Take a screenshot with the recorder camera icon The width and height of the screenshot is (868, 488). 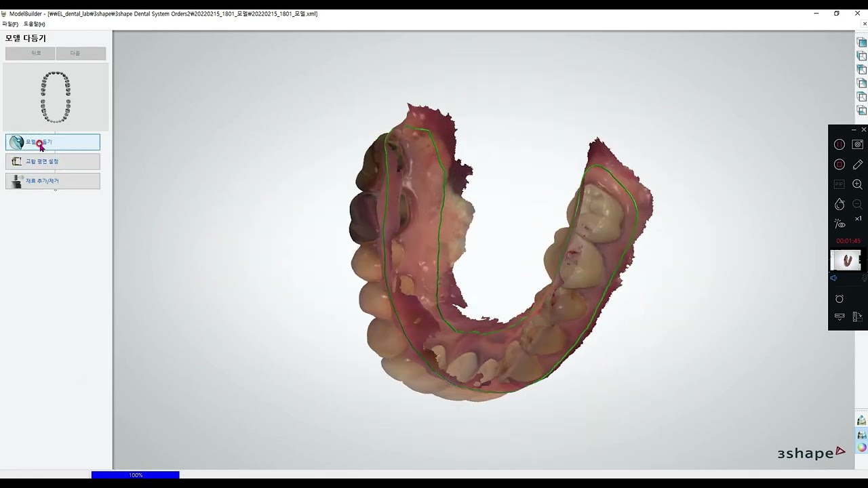858,144
